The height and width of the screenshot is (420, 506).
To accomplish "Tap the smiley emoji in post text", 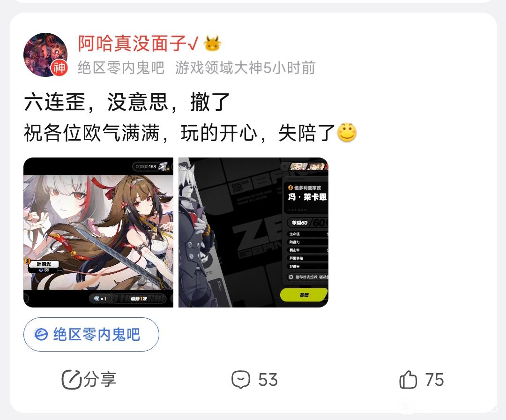I will pyautogui.click(x=347, y=132).
